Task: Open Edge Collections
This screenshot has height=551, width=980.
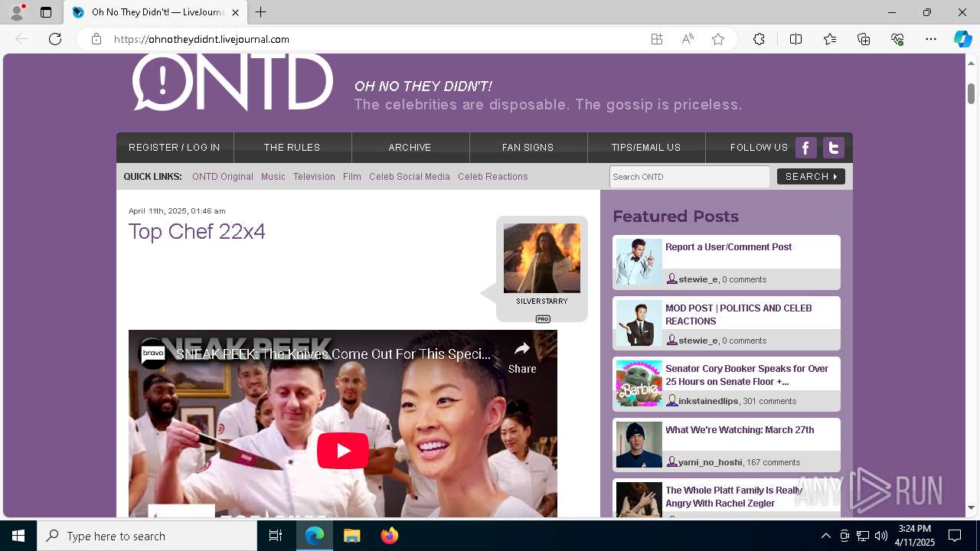Action: pyautogui.click(x=864, y=39)
